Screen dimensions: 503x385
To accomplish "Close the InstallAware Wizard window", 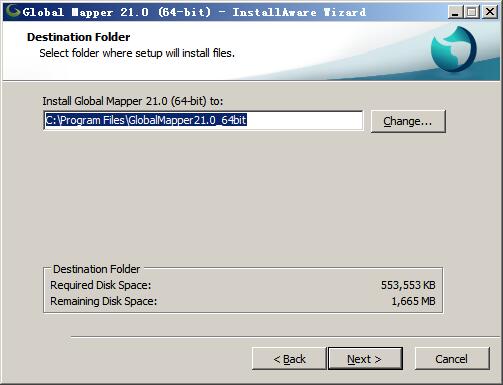I will tap(490, 12).
